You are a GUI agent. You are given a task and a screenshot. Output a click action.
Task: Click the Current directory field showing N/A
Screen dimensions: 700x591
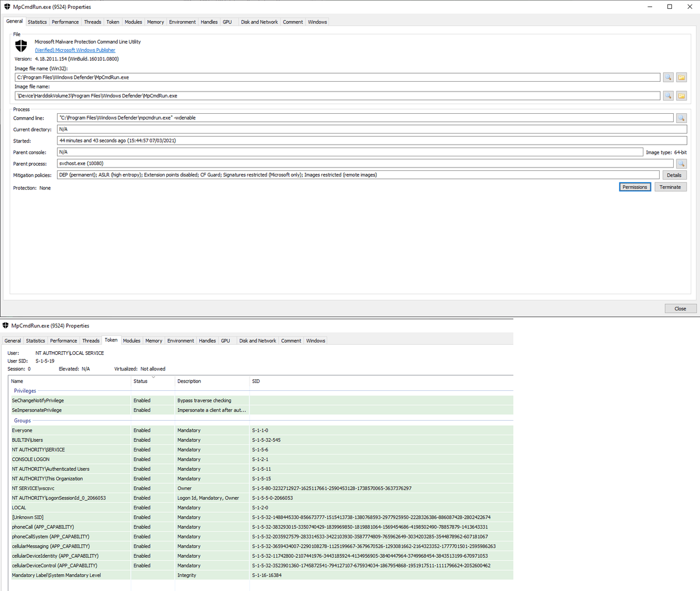372,130
